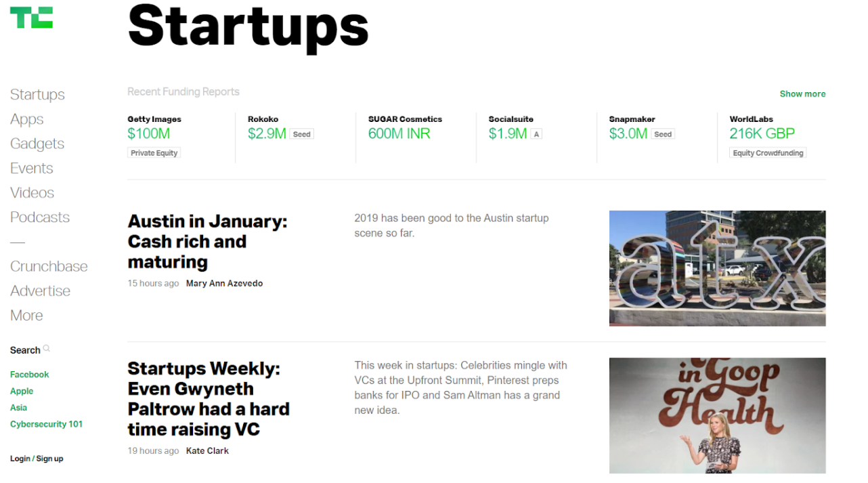Screen dimensions: 868x483
Task: View author Kate Clark's profile
Action: coord(207,451)
